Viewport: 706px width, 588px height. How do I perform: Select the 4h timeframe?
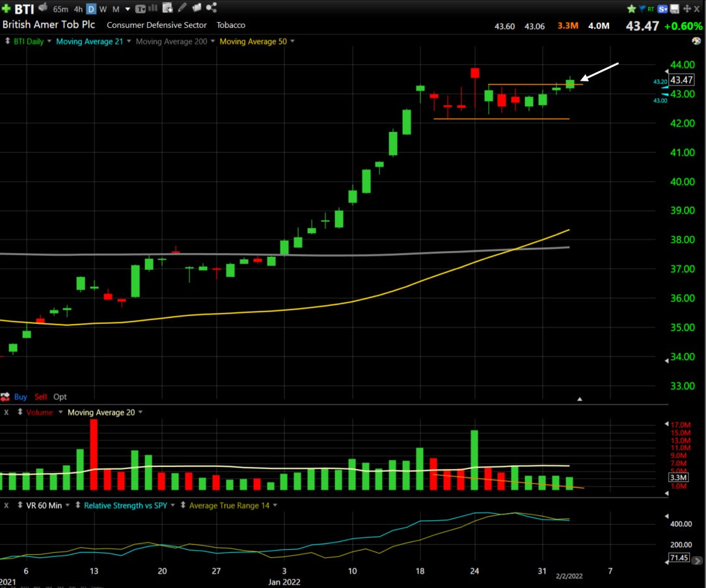coord(78,9)
